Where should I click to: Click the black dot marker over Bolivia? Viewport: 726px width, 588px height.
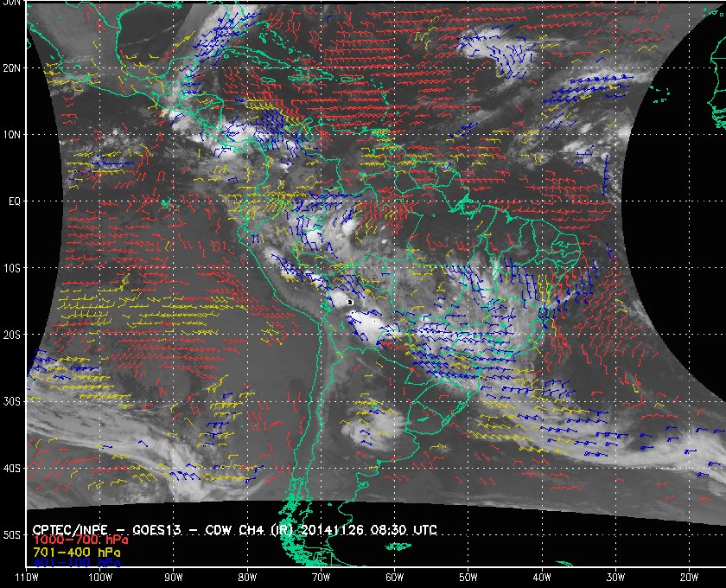pyautogui.click(x=351, y=303)
